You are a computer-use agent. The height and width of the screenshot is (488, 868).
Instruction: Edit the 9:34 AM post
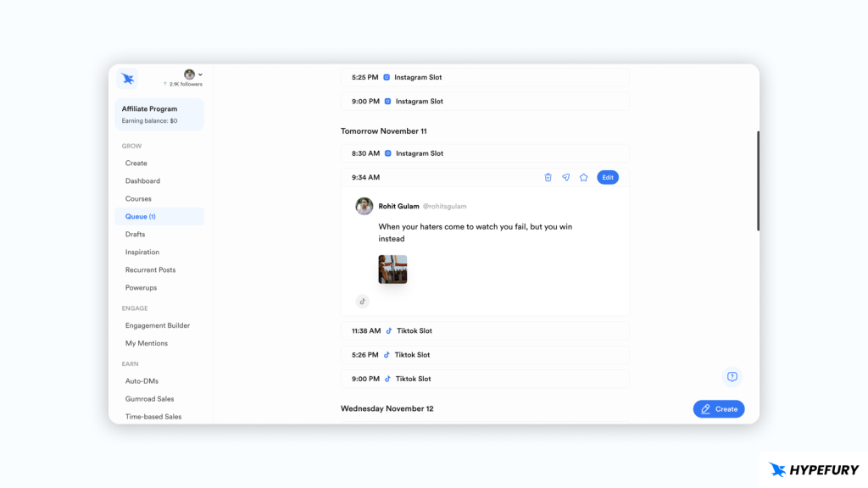[608, 177]
